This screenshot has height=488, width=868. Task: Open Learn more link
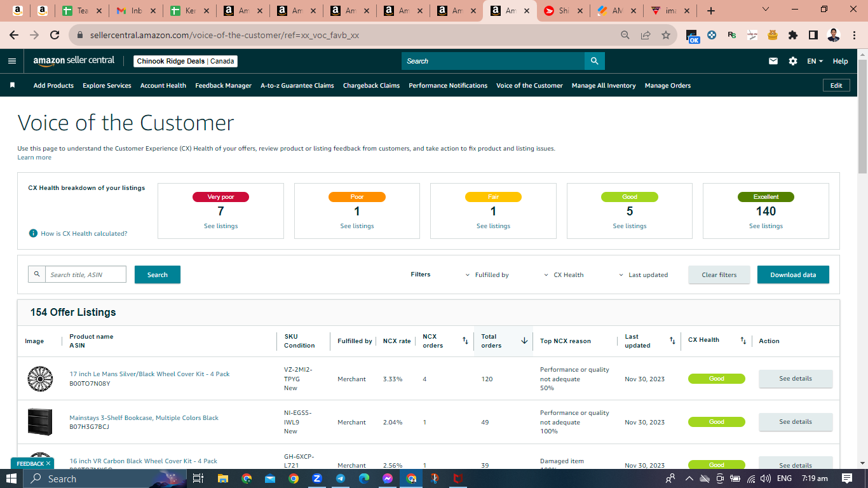pyautogui.click(x=34, y=157)
